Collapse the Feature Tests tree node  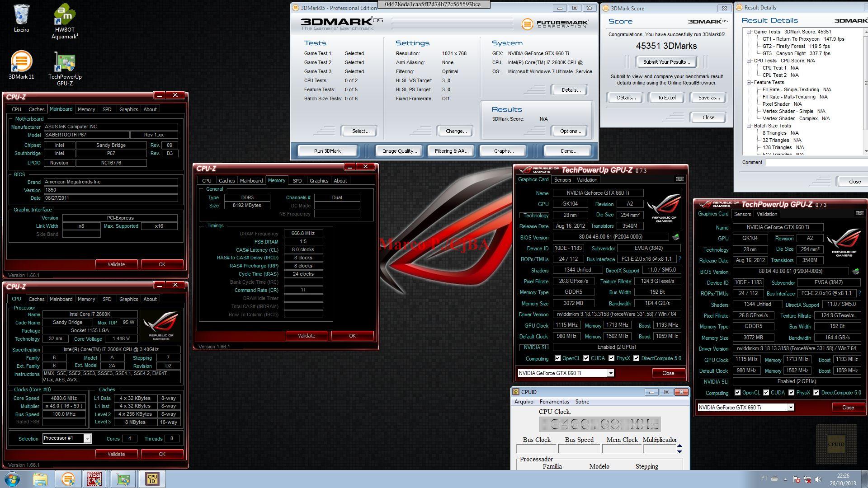click(749, 82)
